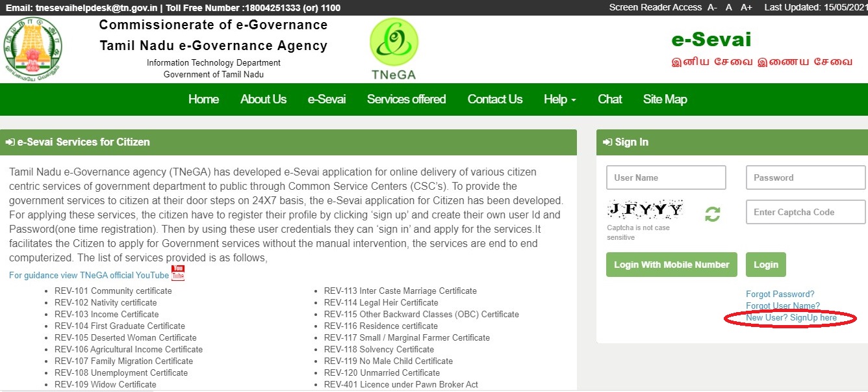Expand the Help dropdown menu
868x392 pixels.
point(560,99)
